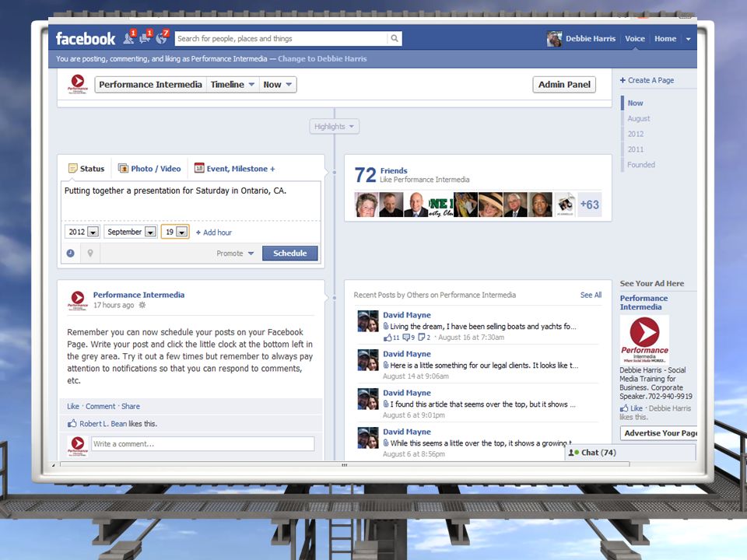
Task: Click the Write a comment field
Action: point(202,444)
